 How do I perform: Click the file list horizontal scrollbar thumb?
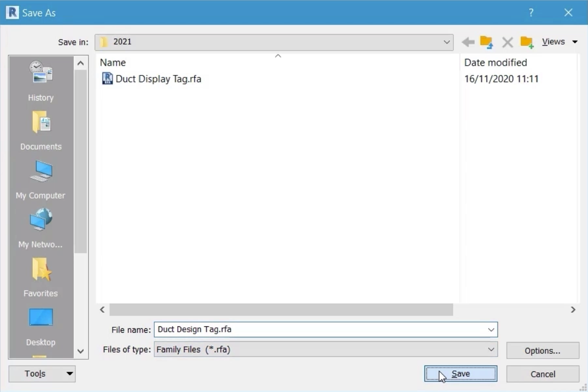coord(281,310)
